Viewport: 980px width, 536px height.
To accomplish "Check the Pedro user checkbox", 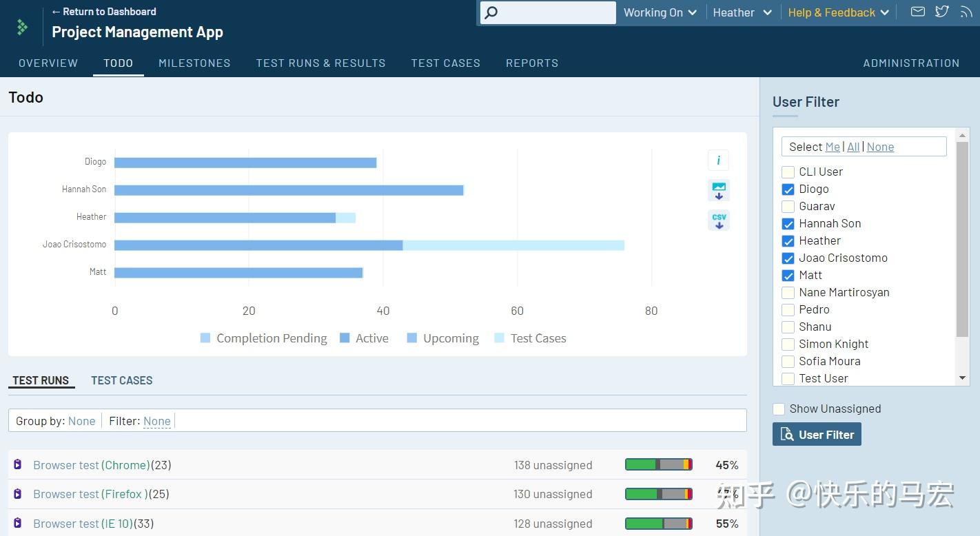I will pyautogui.click(x=788, y=310).
